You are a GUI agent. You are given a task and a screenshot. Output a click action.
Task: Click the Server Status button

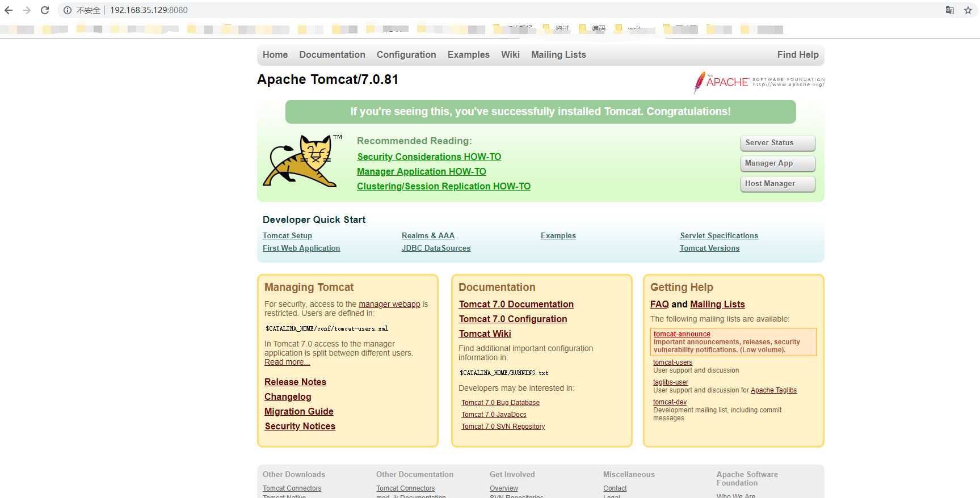[x=777, y=143]
